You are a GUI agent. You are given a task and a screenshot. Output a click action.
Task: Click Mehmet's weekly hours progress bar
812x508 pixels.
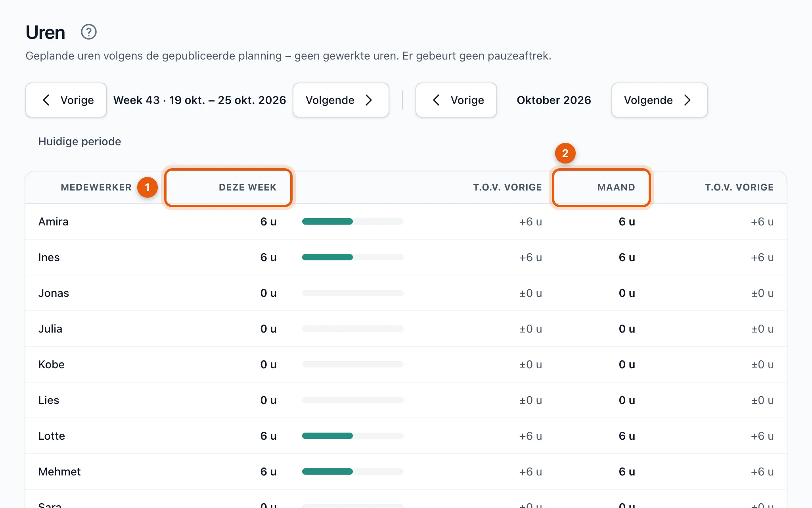[x=353, y=471]
